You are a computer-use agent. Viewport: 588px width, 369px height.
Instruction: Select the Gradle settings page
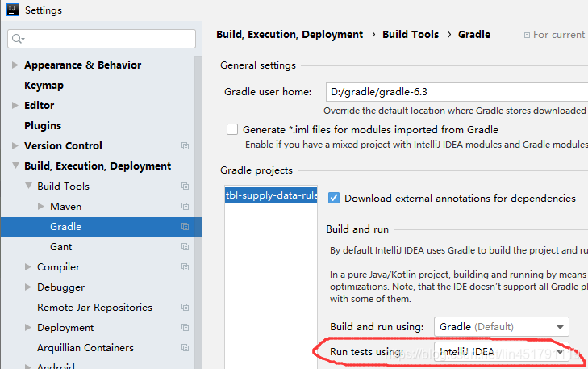coord(102,227)
